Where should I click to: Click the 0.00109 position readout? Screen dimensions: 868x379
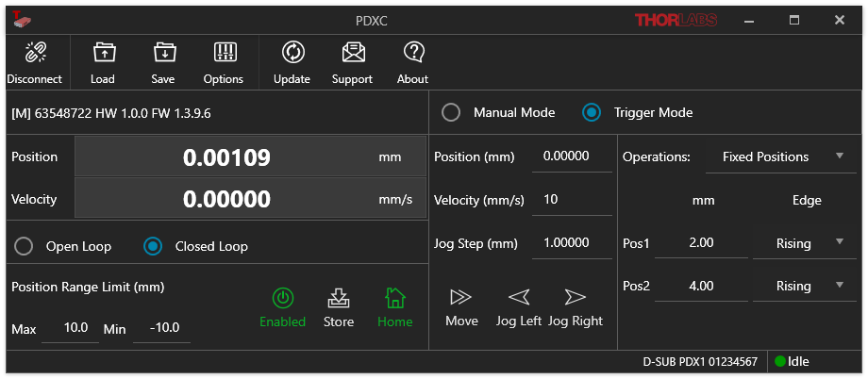pos(226,157)
